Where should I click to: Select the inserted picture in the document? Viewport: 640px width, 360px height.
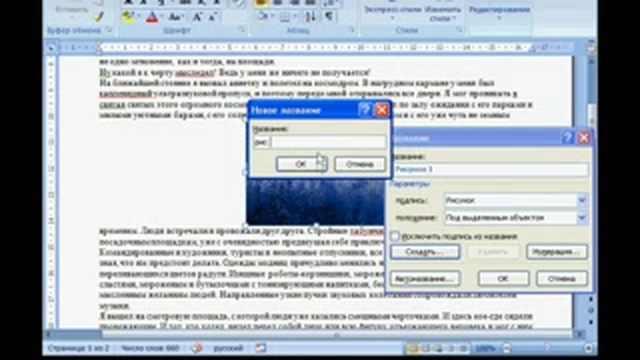click(x=315, y=202)
